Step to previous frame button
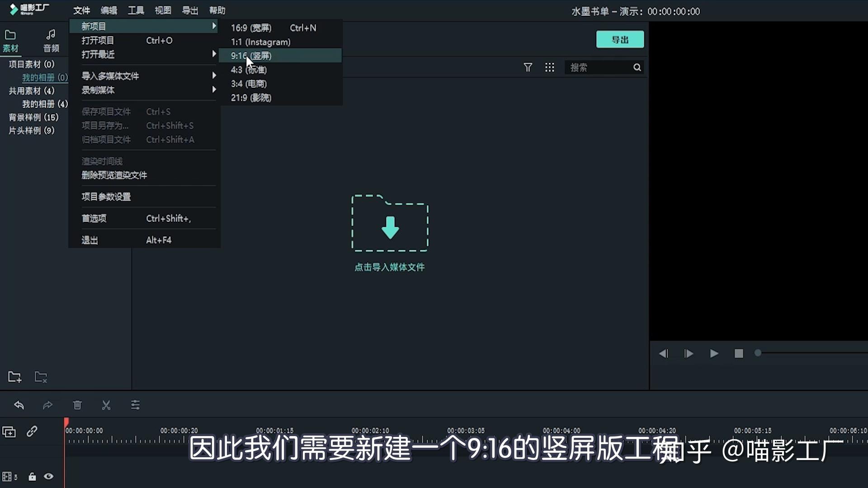 point(663,353)
